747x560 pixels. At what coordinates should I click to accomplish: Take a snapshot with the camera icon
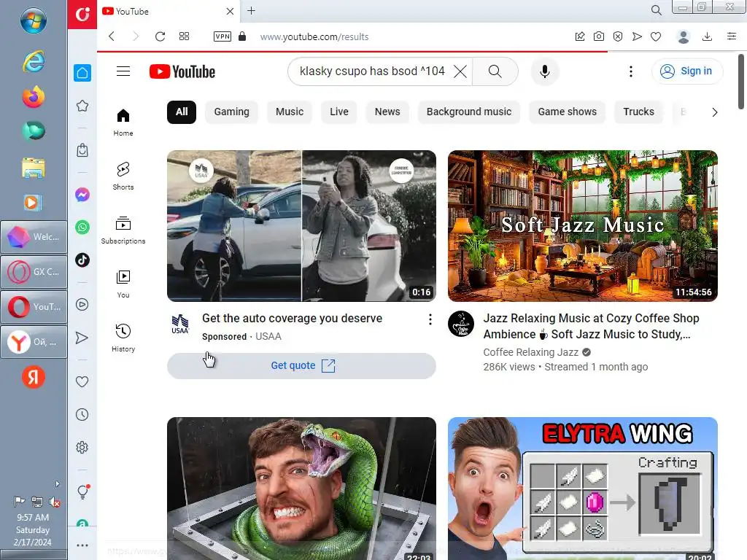pos(599,36)
